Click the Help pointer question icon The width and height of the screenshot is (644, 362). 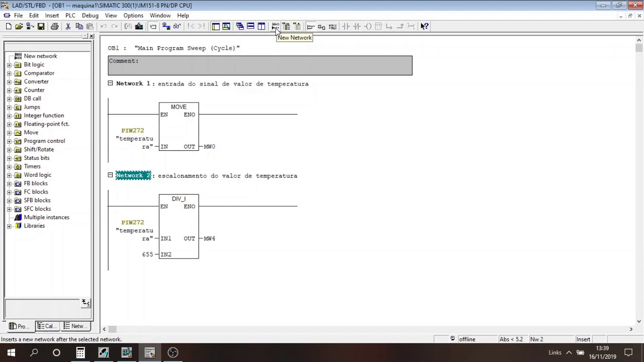[x=425, y=26]
